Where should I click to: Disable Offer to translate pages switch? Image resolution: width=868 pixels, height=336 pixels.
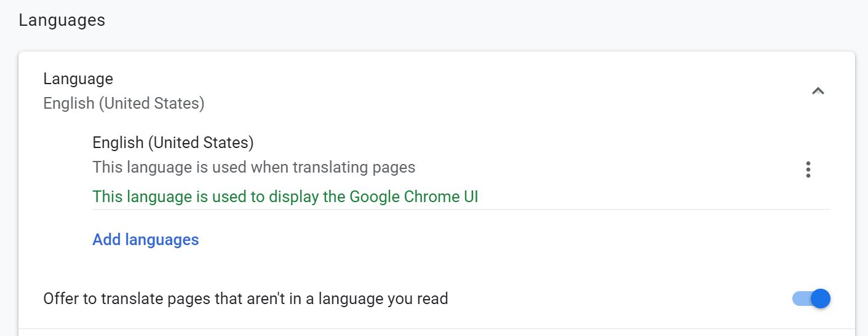811,299
